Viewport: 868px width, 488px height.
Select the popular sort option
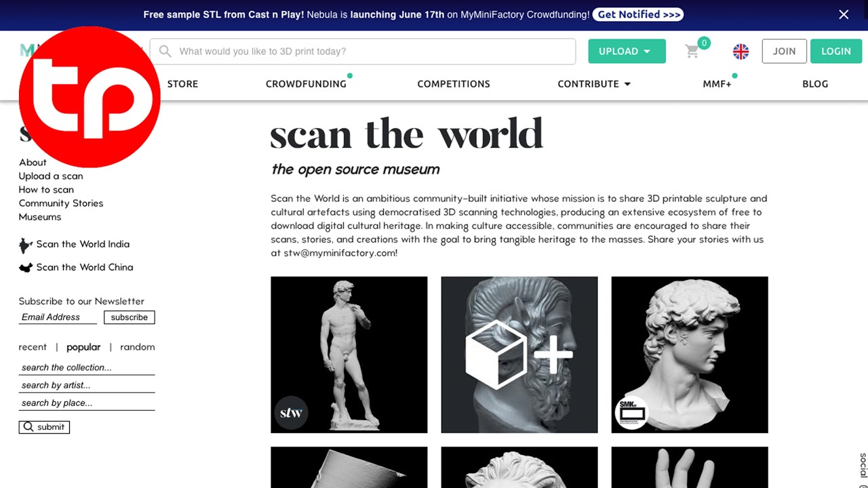(x=83, y=347)
